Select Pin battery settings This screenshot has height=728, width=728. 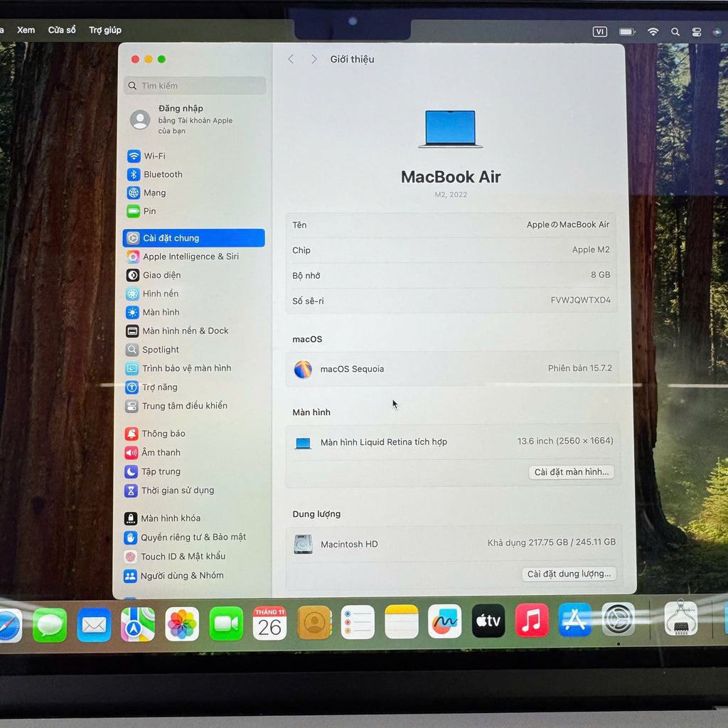point(149,211)
